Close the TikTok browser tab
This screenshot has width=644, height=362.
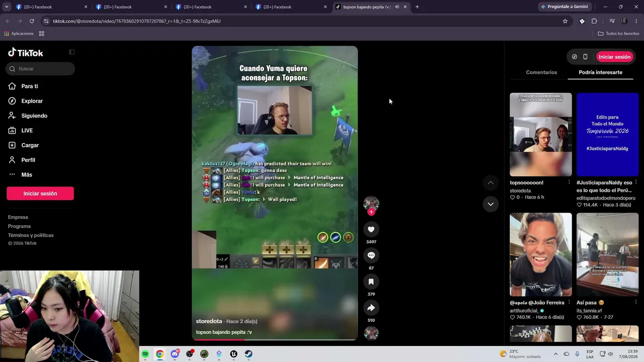click(x=405, y=7)
